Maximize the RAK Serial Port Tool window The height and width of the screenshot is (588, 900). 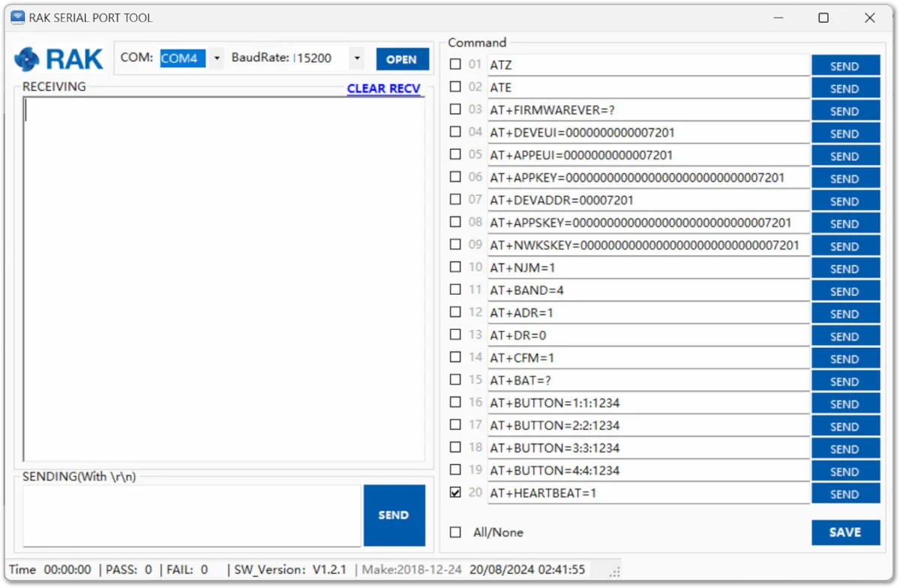click(x=823, y=17)
